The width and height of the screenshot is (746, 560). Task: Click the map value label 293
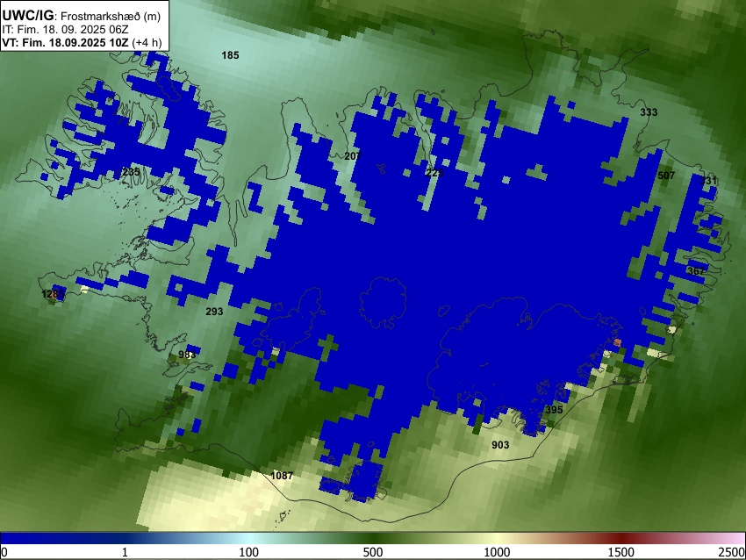click(214, 312)
